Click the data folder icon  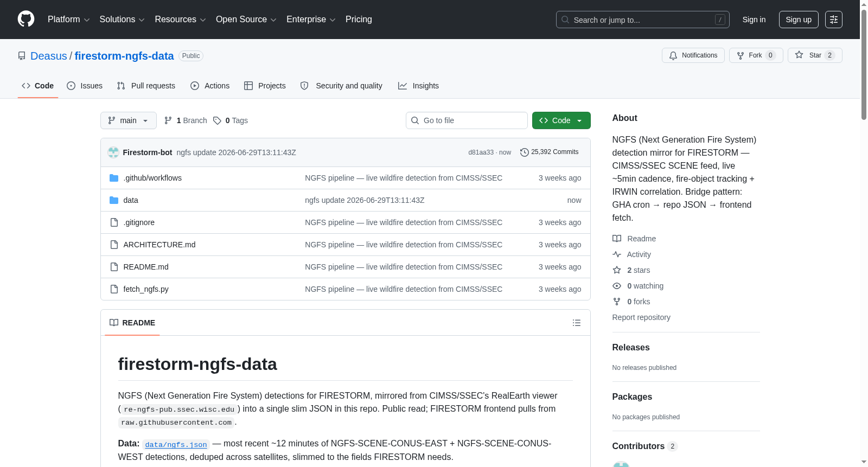tap(114, 200)
